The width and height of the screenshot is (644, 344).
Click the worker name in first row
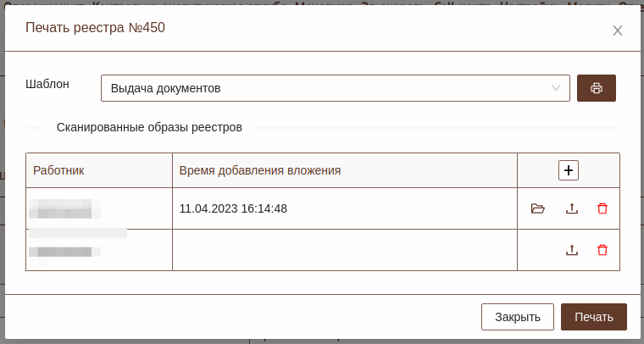pos(65,208)
